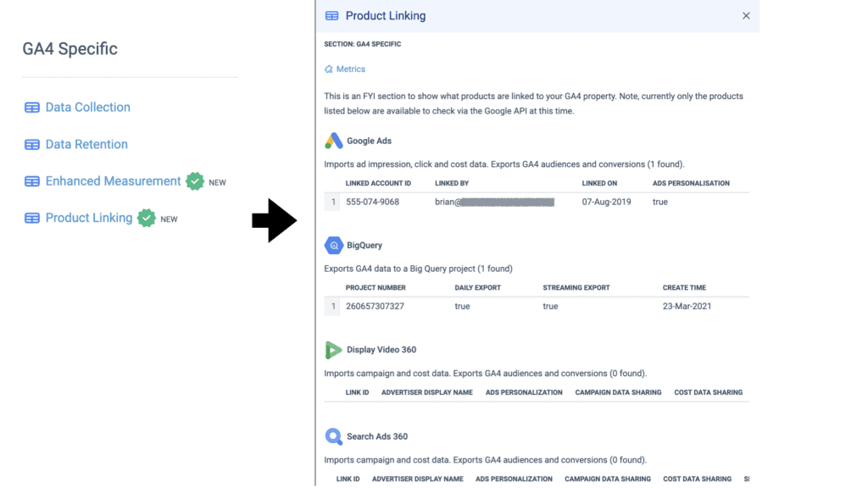The image size is (868, 488).
Task: Click the table icon in the Product Linking panel header
Action: tap(331, 15)
